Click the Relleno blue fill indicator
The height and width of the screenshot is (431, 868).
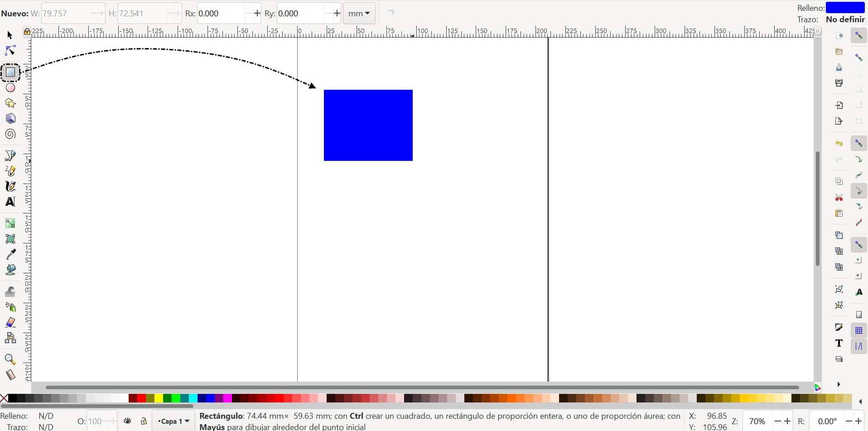click(x=845, y=8)
